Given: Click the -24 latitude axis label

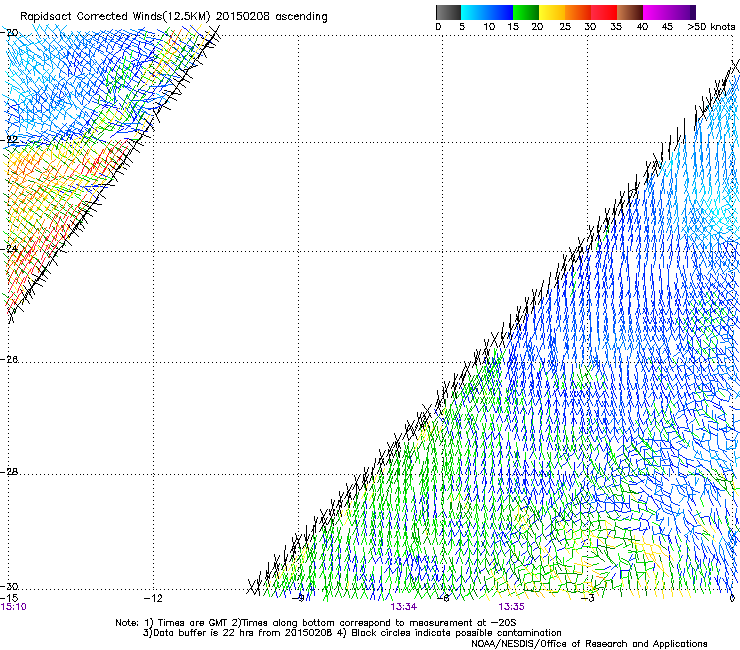Looking at the screenshot, I should click(9, 248).
